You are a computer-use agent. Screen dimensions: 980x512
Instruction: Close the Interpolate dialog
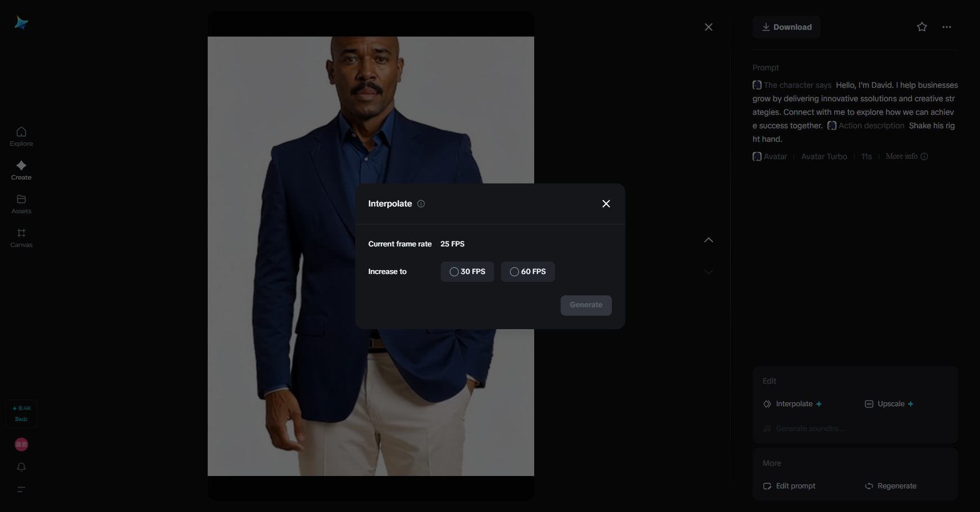pos(606,204)
